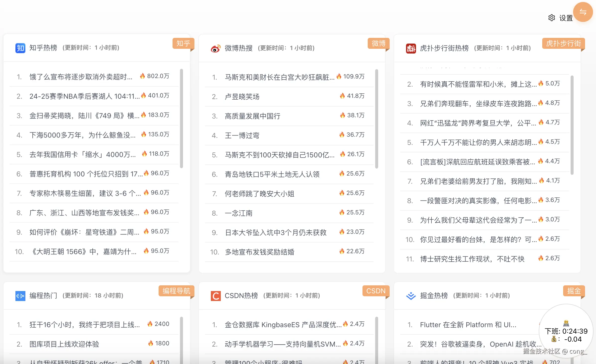Click the 知乎 orange ribbon tag
This screenshot has width=596, height=364.
183,44
